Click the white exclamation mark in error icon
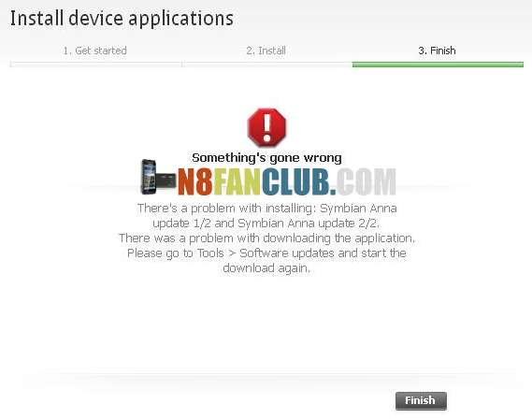The image size is (532, 419). (267, 127)
